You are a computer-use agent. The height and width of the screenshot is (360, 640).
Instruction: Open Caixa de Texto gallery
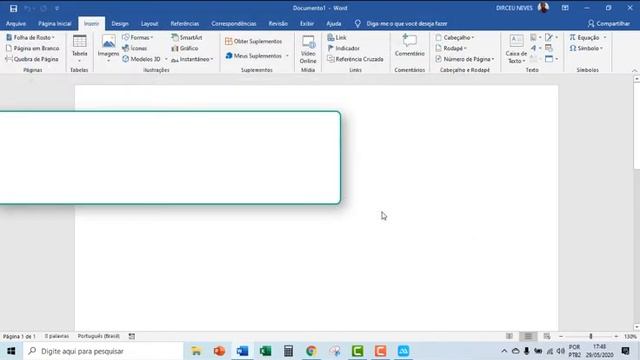(x=516, y=49)
